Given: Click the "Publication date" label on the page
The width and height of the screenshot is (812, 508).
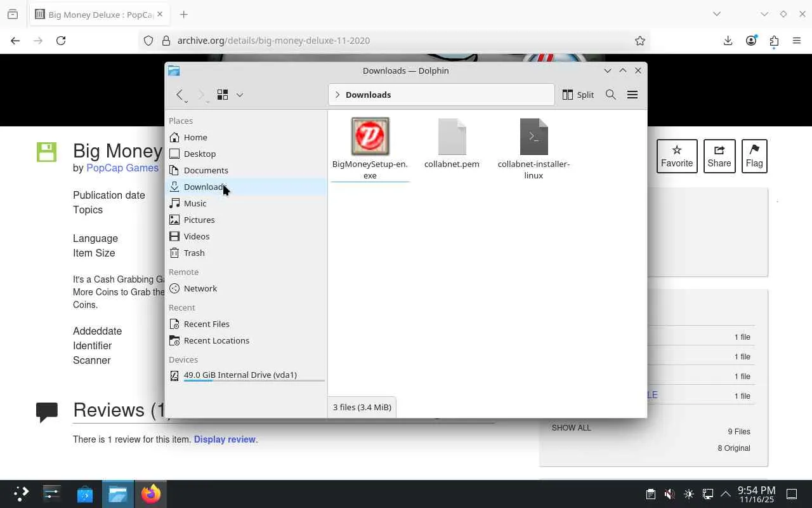Looking at the screenshot, I should [109, 195].
